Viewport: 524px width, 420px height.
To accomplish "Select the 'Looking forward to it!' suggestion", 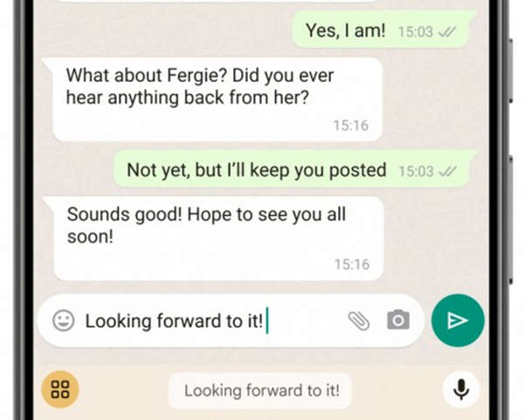I will pyautogui.click(x=261, y=390).
